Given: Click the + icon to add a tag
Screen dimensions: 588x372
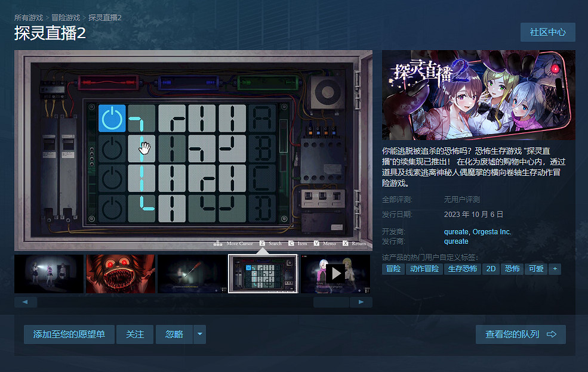Looking at the screenshot, I should click(x=554, y=269).
